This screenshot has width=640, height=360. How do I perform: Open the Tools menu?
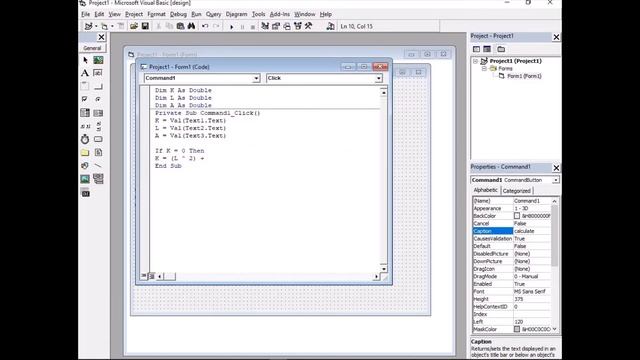click(258, 14)
